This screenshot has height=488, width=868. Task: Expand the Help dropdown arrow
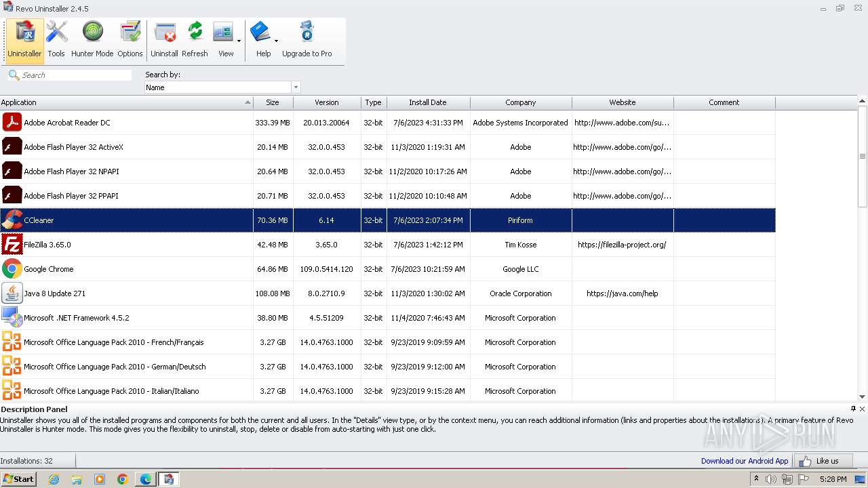coord(276,41)
